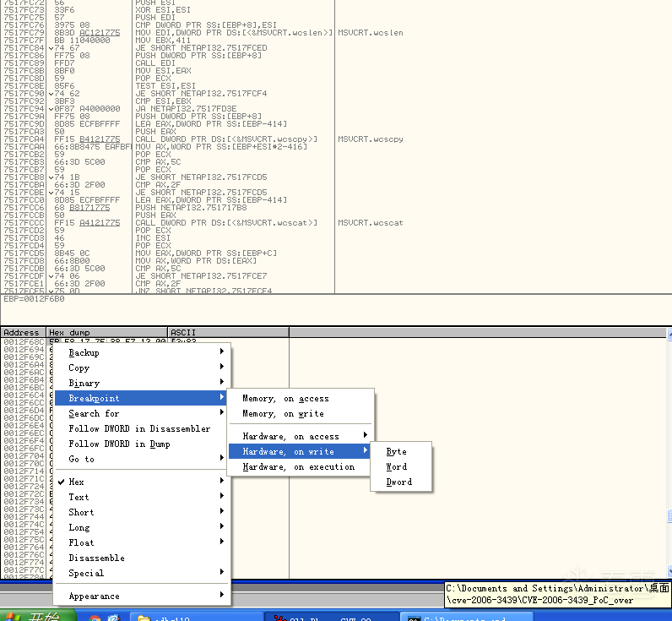Select the INC ESI instruction
Screen dimensions: 672x621
pos(153,238)
